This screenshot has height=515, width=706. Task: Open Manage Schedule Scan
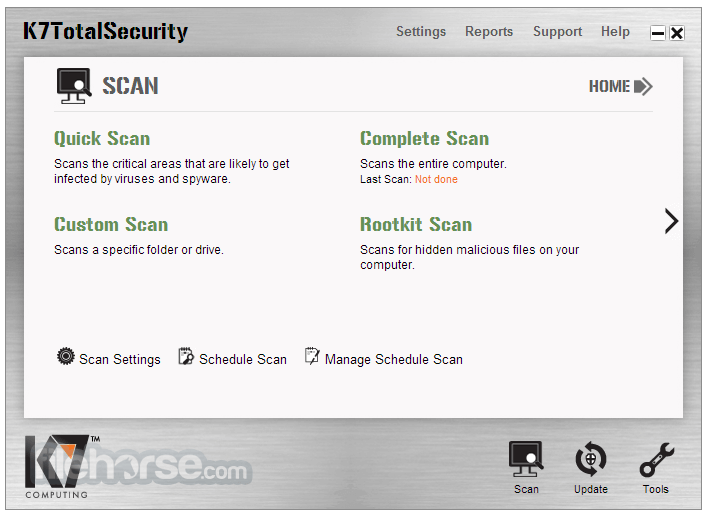(394, 359)
